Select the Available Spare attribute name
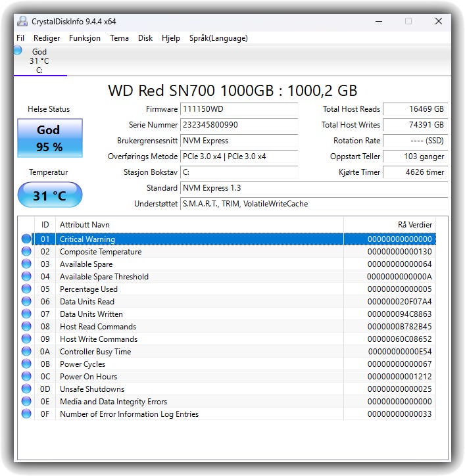The width and height of the screenshot is (465, 476). tap(86, 264)
